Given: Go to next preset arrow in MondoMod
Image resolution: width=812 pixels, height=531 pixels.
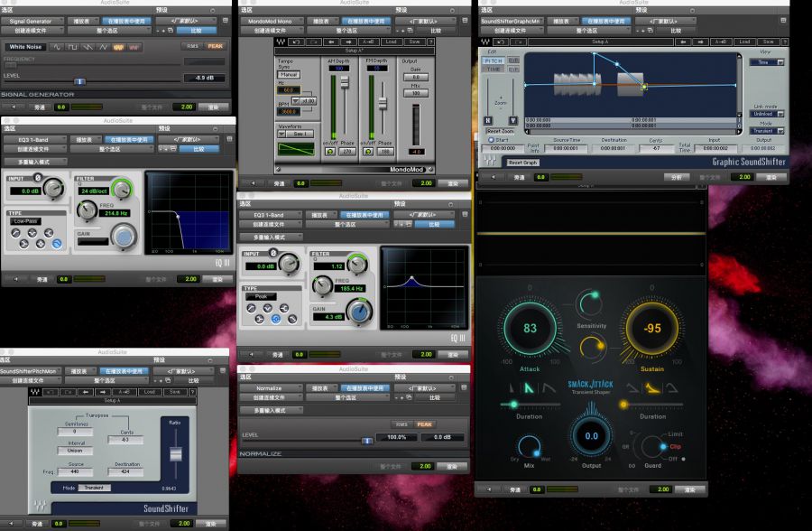Looking at the screenshot, I should tap(348, 42).
